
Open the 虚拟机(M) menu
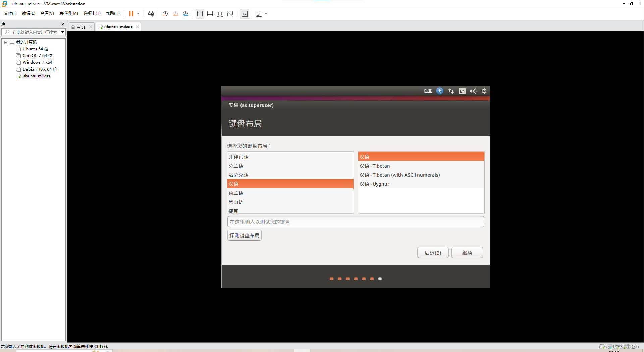tap(68, 13)
